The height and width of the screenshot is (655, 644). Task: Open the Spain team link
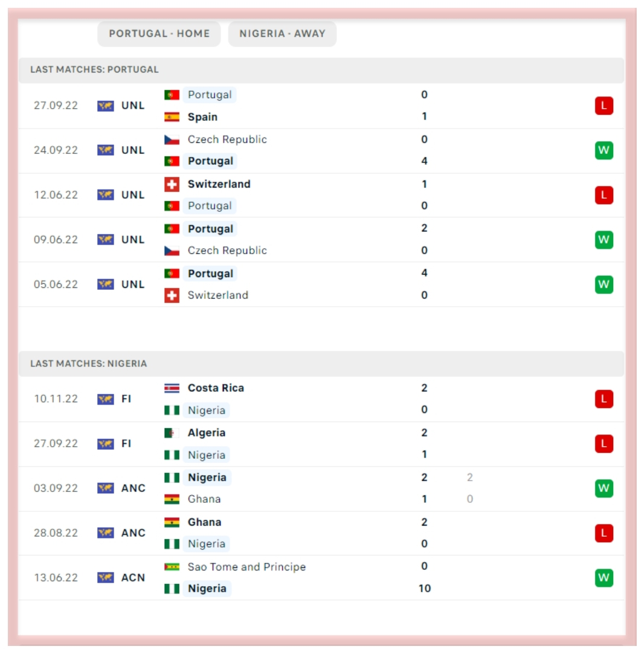(202, 117)
